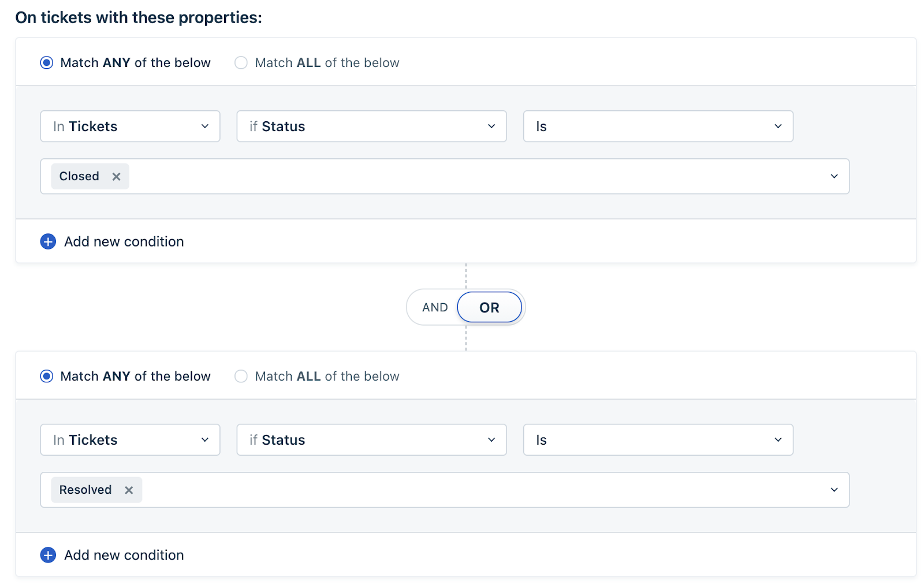Select Match ANY in second condition block
Screen dimensions: 924x585
47,376
